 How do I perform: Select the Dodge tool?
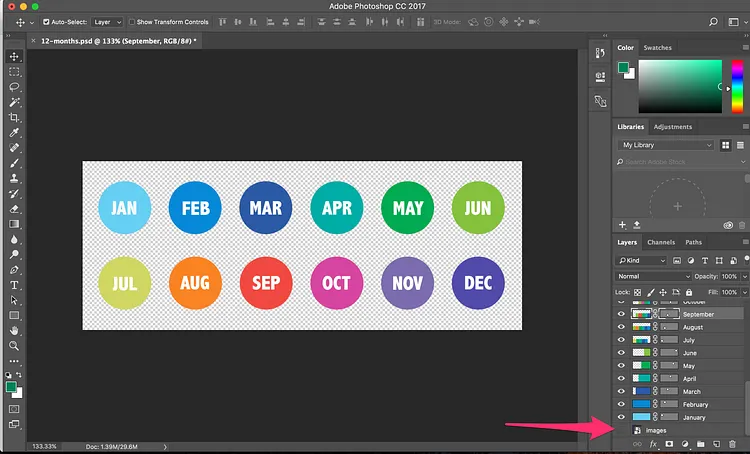coord(14,255)
